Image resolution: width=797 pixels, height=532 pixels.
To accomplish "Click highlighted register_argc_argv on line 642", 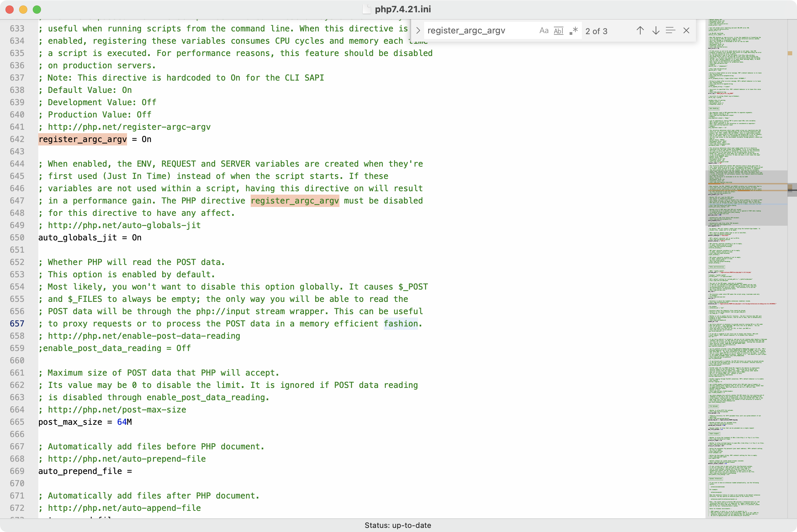I will pos(83,139).
